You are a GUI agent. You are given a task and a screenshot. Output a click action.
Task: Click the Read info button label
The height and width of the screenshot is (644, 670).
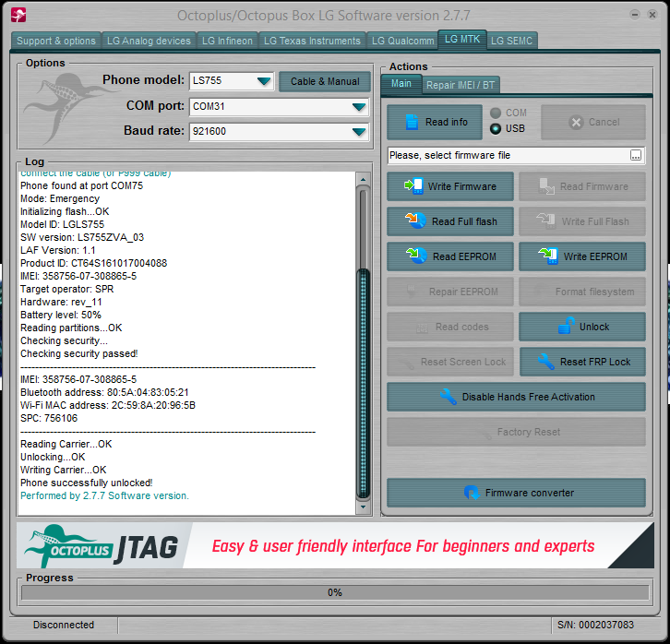click(x=446, y=122)
